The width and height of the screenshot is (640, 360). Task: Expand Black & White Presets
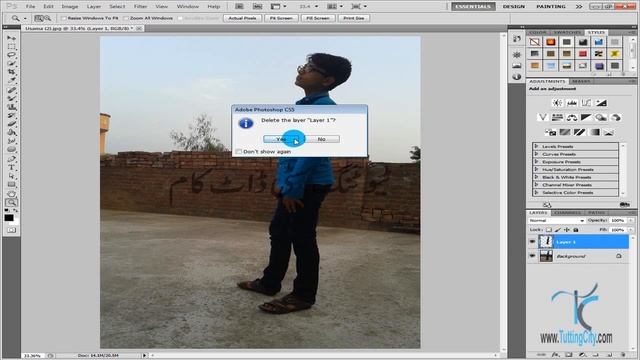(x=537, y=177)
